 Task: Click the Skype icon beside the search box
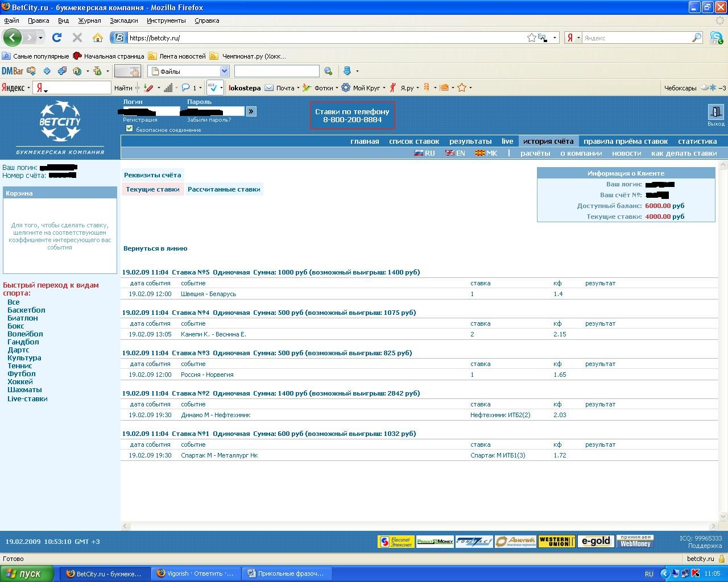point(716,38)
